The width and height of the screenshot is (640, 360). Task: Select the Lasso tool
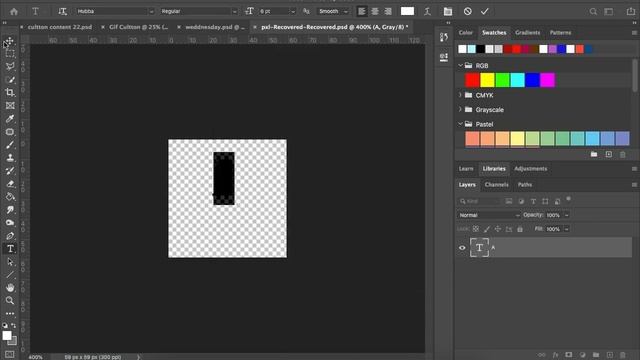pyautogui.click(x=10, y=67)
